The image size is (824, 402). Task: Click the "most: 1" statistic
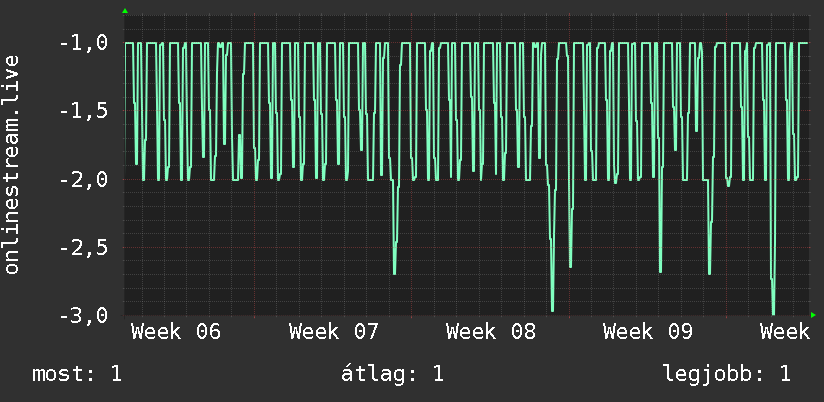(x=77, y=374)
